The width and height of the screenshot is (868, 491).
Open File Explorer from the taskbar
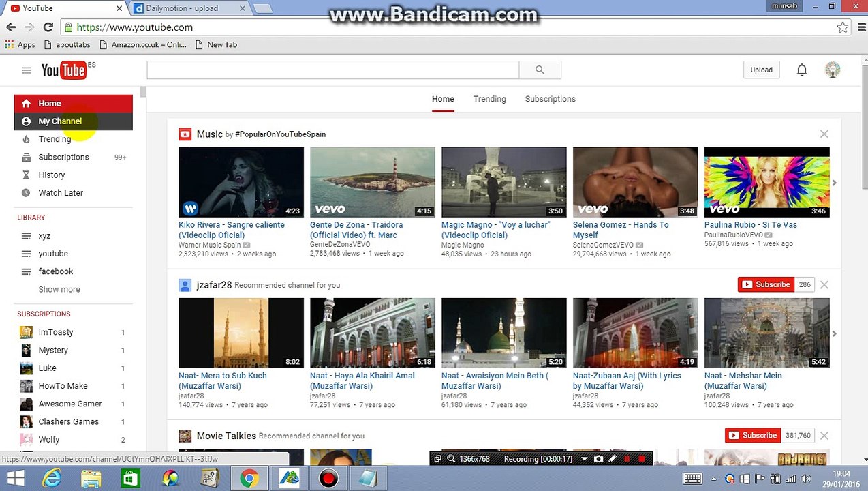click(x=91, y=479)
